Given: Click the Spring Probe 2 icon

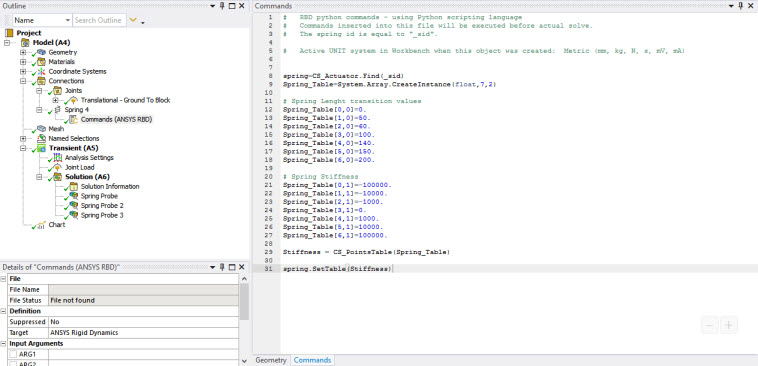Looking at the screenshot, I should (x=74, y=205).
